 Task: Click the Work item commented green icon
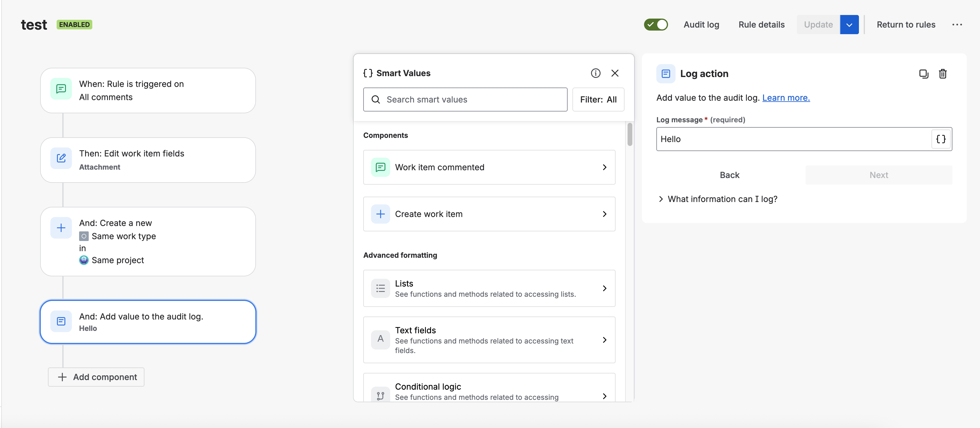380,168
